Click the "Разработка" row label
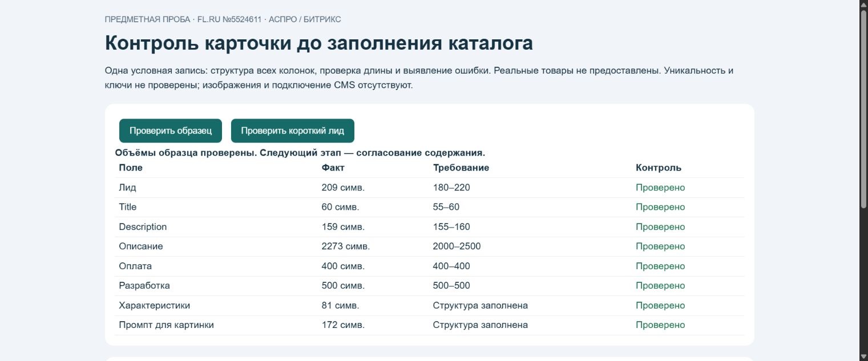The image size is (868, 361). pos(144,286)
